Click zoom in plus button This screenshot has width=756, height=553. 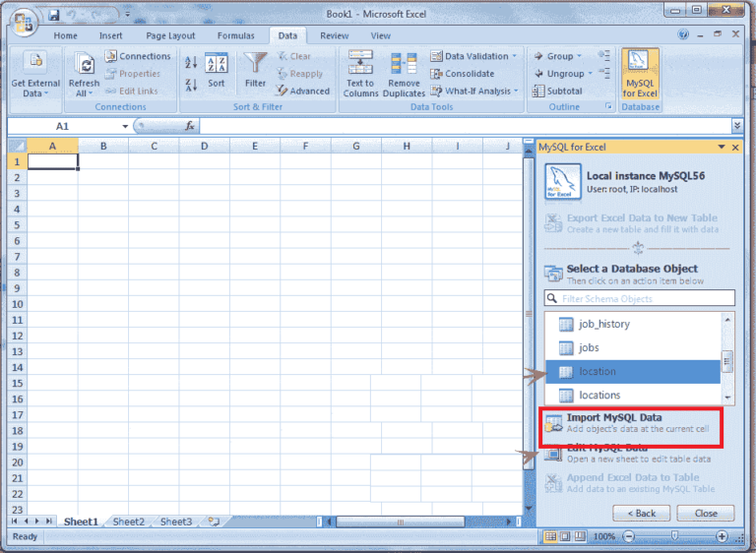point(722,536)
